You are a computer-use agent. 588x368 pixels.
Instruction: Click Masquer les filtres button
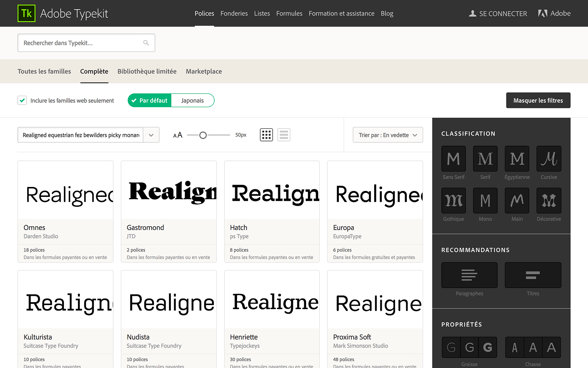click(x=538, y=100)
